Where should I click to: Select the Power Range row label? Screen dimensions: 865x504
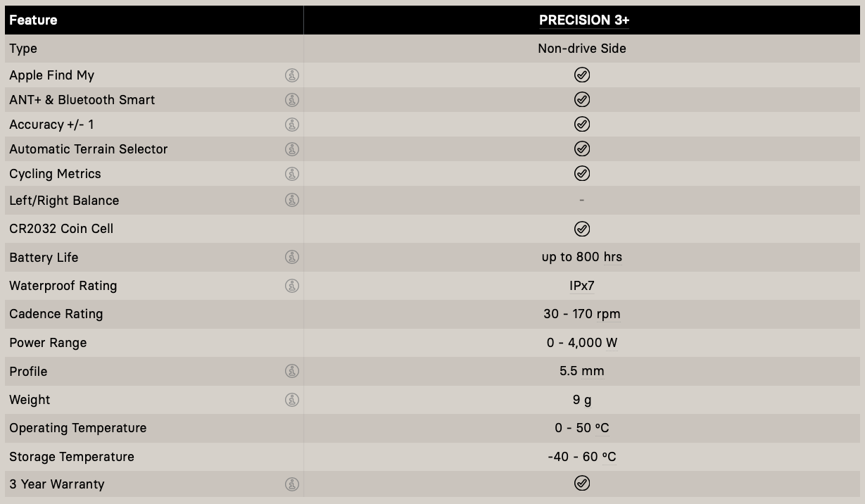(48, 343)
